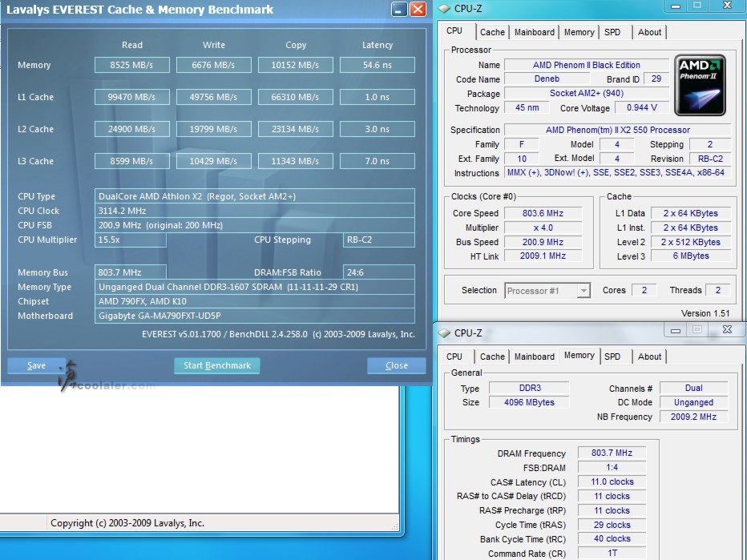Click the Save button in EVEREST
The image size is (747, 560).
pos(37,365)
